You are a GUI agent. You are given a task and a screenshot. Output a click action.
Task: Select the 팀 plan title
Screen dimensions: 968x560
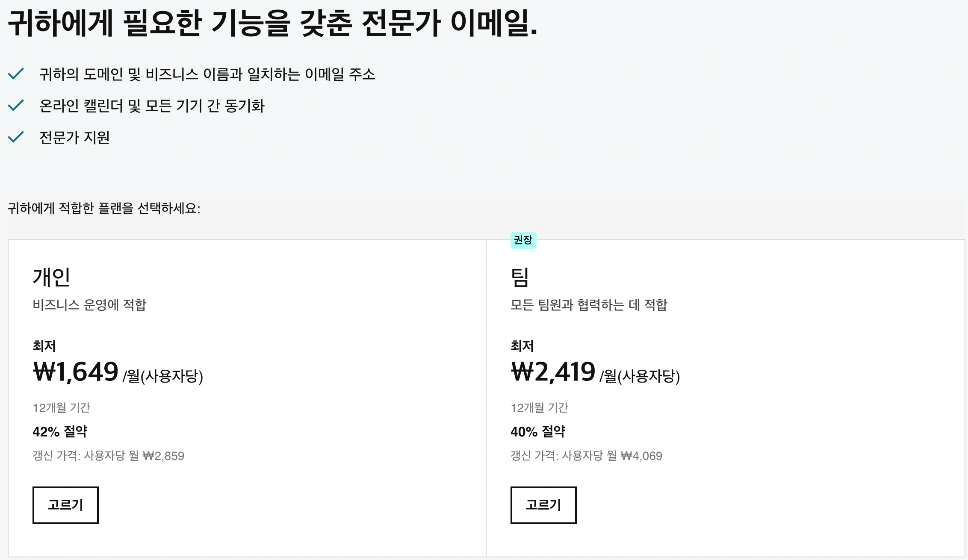(x=520, y=277)
